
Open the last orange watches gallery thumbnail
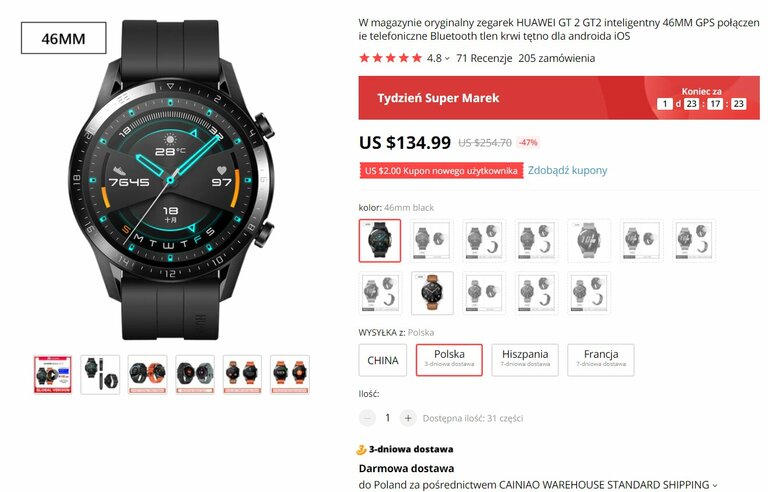point(290,374)
